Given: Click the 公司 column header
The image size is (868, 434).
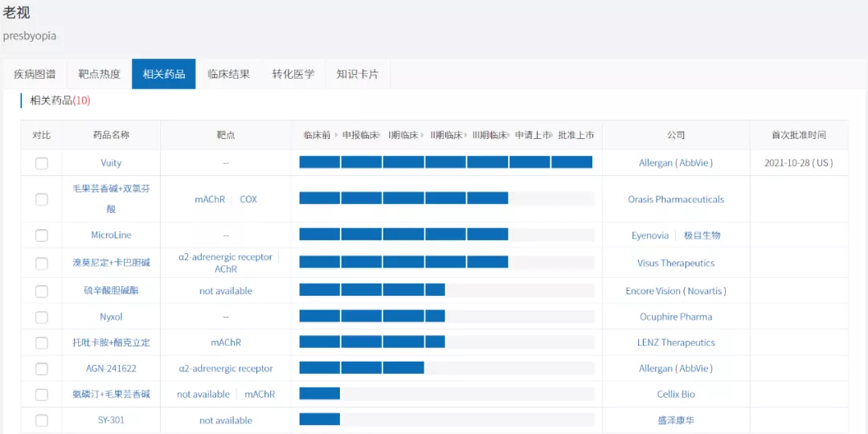Looking at the screenshot, I should pyautogui.click(x=676, y=135).
